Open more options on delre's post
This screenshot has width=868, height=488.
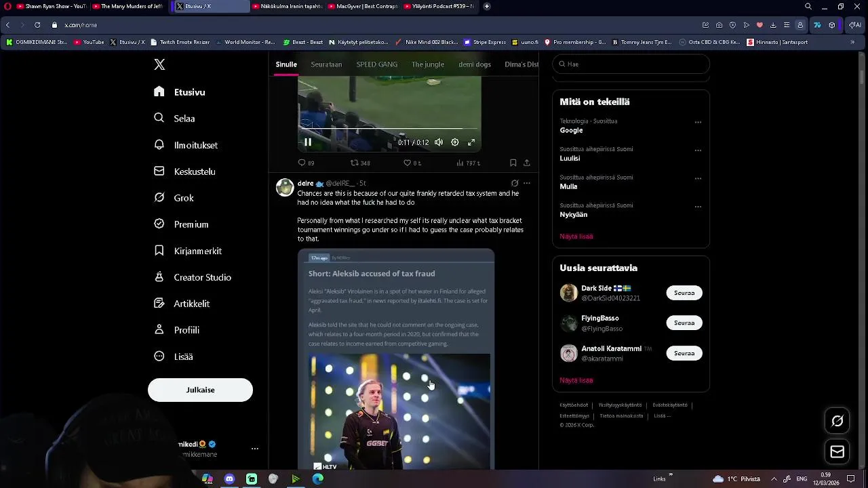527,183
